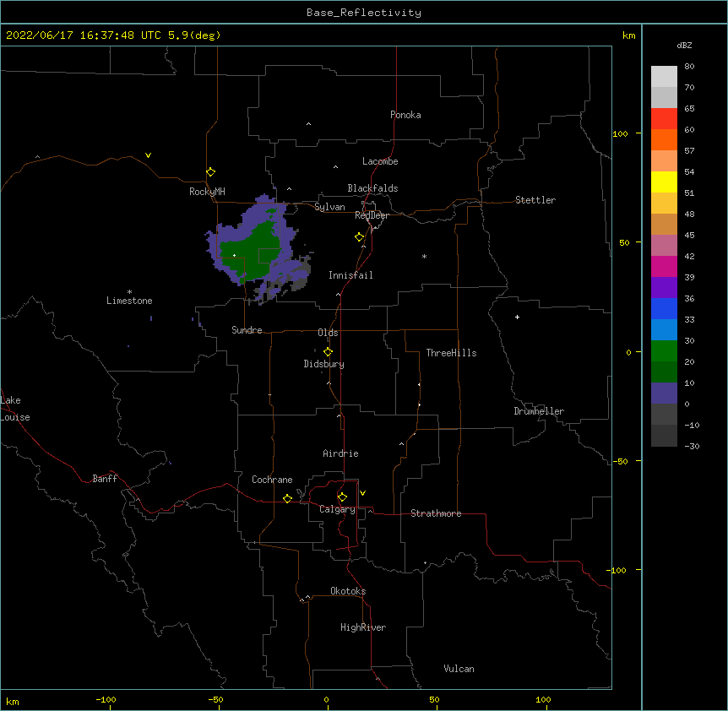Click the Strathmore label
Screen dimensions: 728x711
click(436, 513)
